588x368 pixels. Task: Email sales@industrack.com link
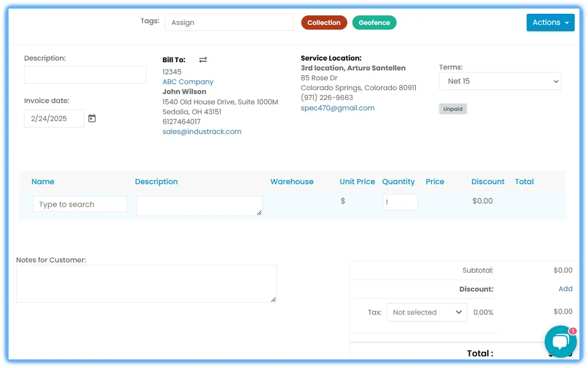pos(202,131)
